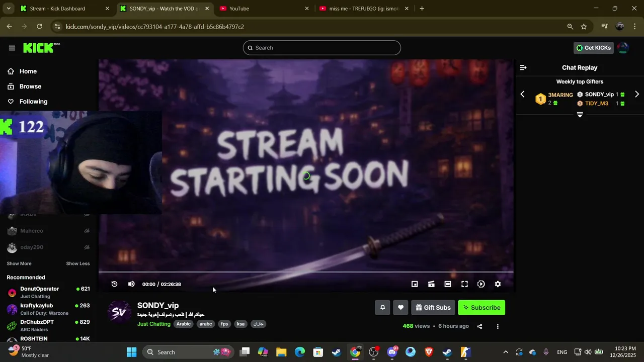Mute the video volume
The height and width of the screenshot is (362, 644).
point(131,284)
